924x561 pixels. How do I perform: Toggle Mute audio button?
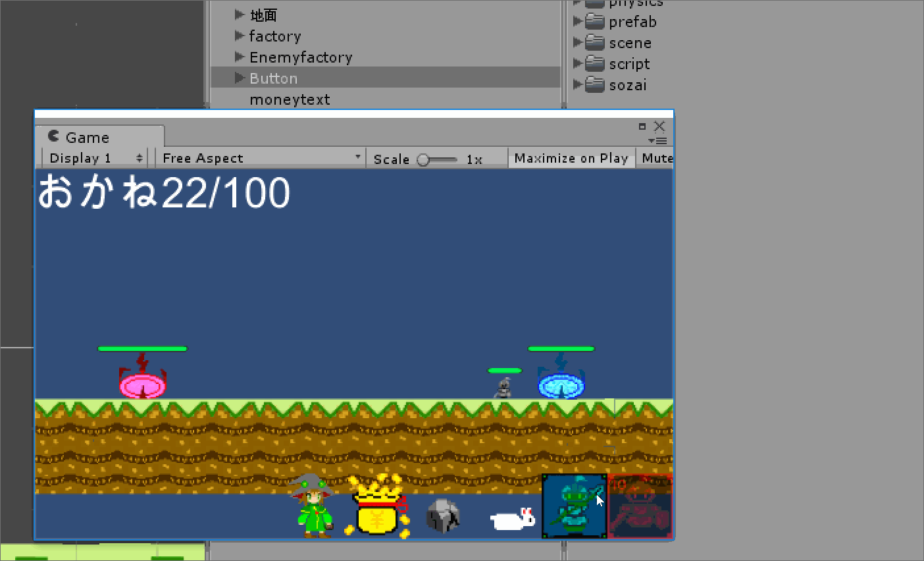[657, 159]
